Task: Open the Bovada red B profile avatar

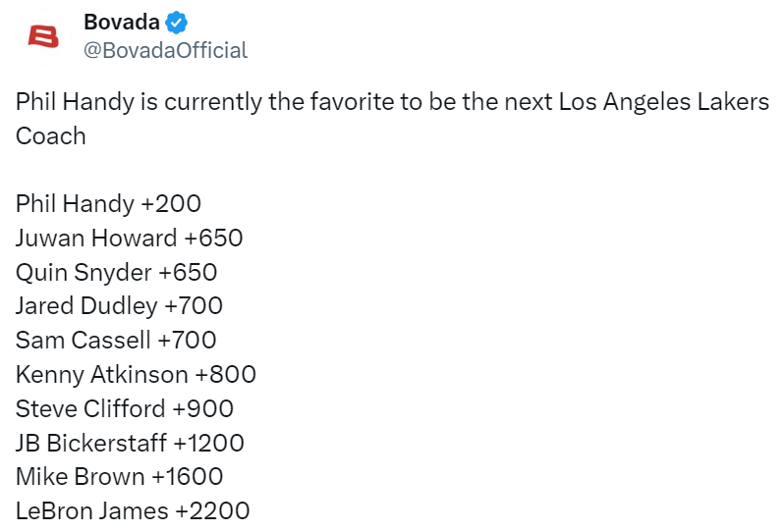Action: (x=43, y=36)
